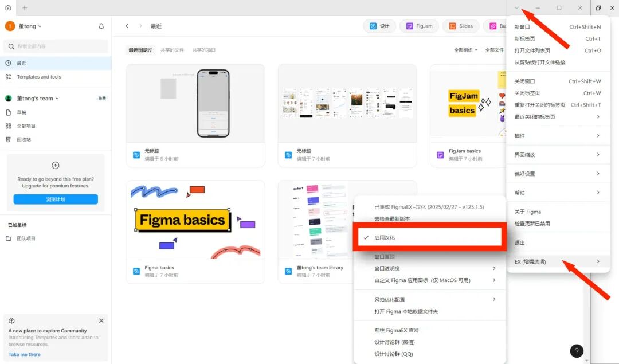This screenshot has height=364, width=619.
Task: Switch to the 共享的项目 tab
Action: [203, 50]
